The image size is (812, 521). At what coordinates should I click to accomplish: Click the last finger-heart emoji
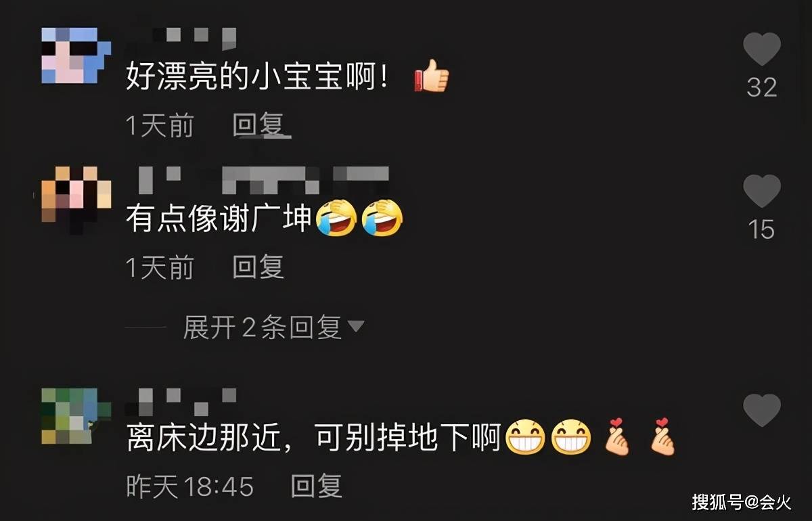pos(661,436)
